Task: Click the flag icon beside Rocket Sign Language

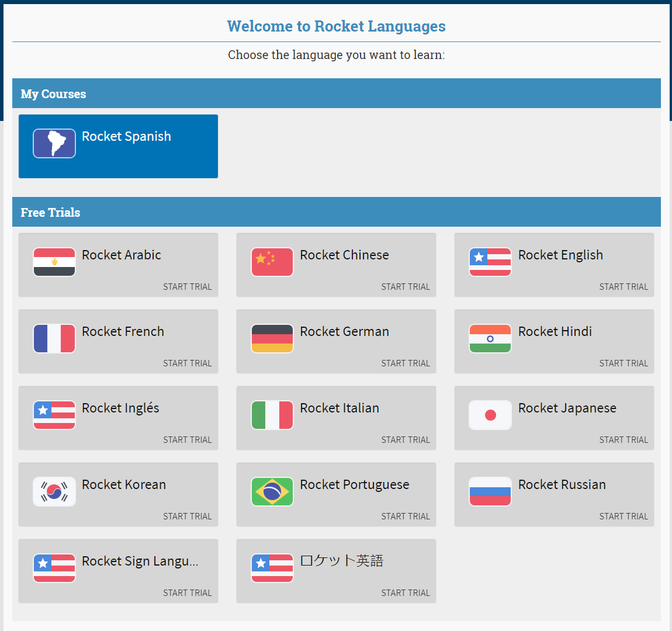Action: (54, 568)
